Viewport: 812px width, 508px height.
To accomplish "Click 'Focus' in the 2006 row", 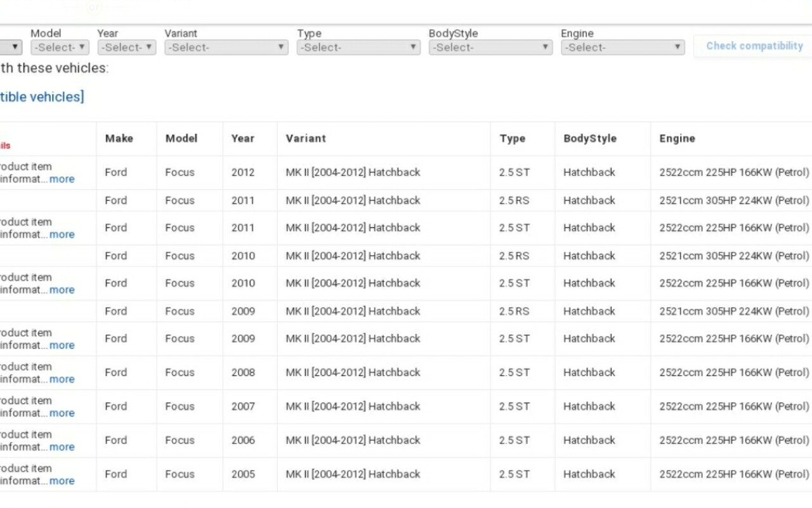I will pos(180,440).
